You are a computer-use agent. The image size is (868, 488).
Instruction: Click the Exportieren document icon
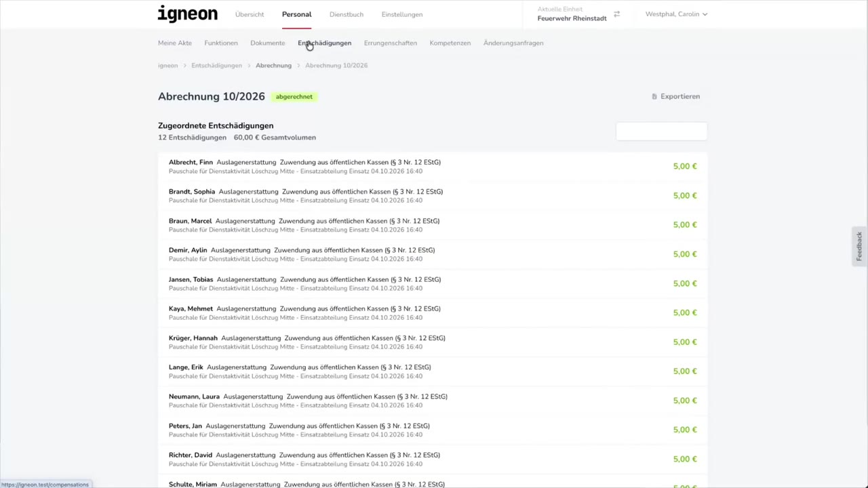654,96
